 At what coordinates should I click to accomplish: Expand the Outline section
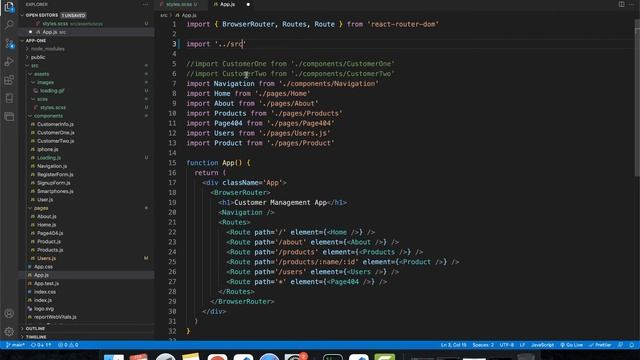pyautogui.click(x=35, y=329)
